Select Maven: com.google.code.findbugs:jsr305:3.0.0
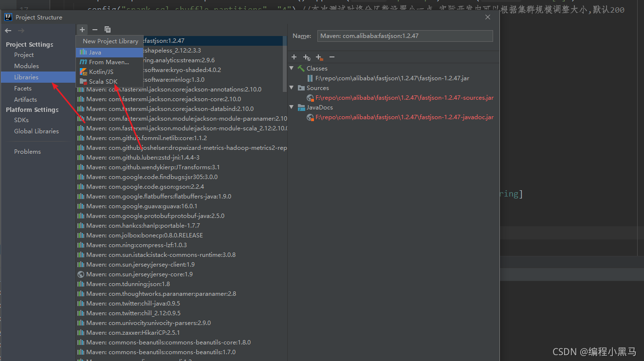The height and width of the screenshot is (361, 644). click(152, 177)
